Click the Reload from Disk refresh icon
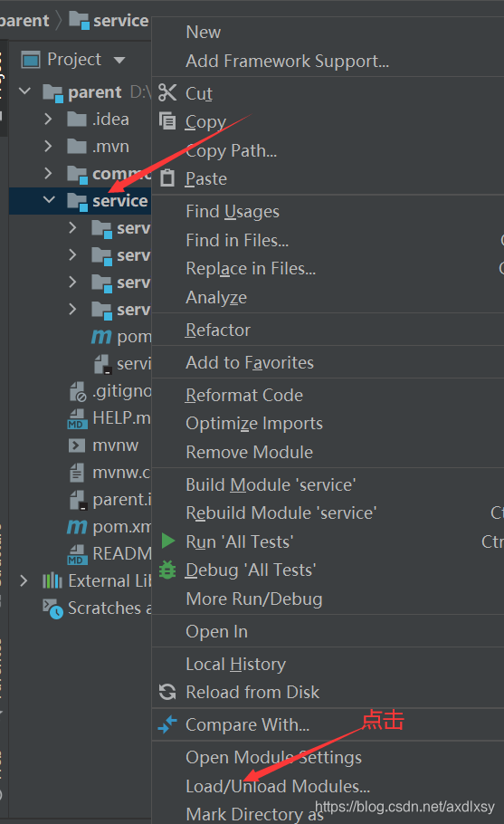 point(167,692)
